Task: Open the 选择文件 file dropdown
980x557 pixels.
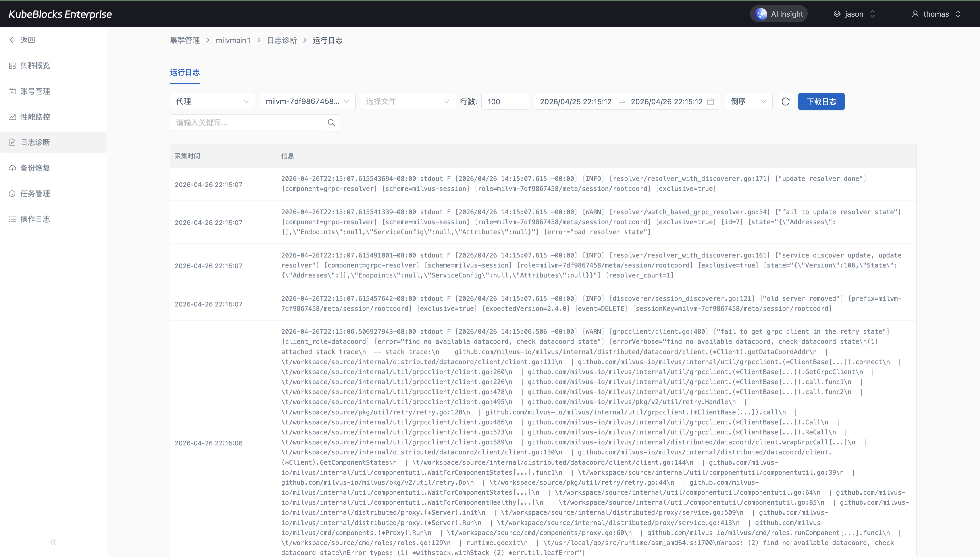Action: point(408,101)
